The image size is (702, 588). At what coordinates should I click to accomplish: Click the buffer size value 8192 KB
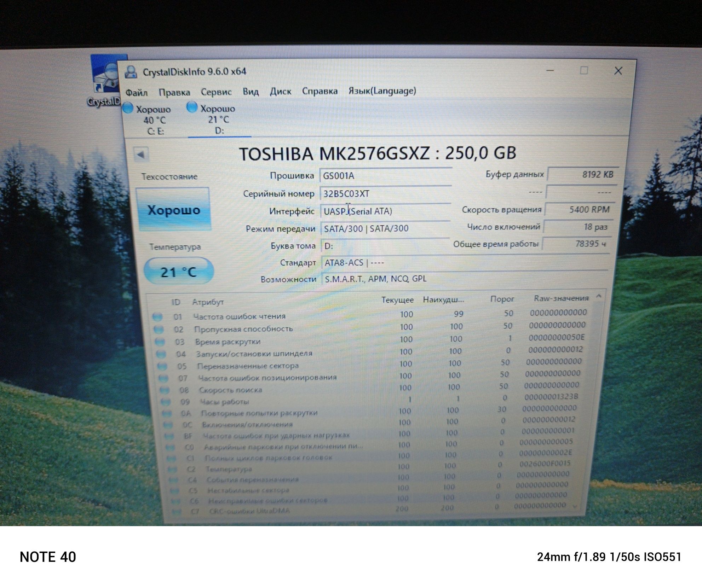[x=583, y=174]
